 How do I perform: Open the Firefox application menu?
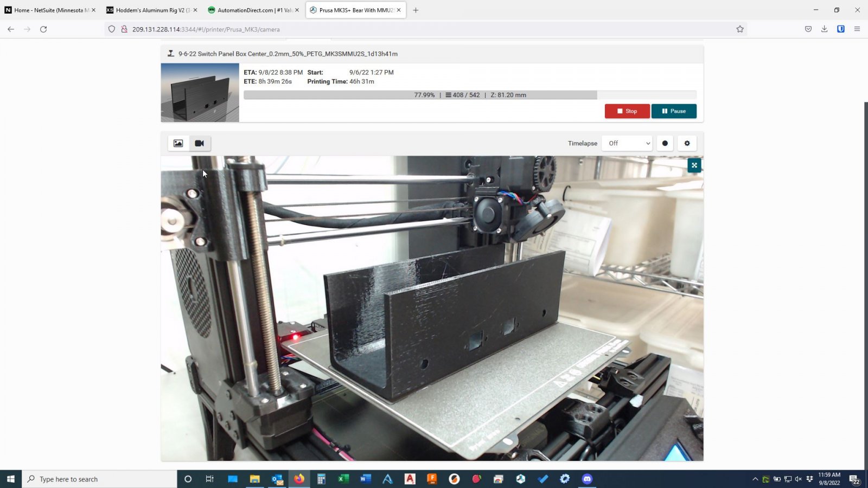(857, 29)
